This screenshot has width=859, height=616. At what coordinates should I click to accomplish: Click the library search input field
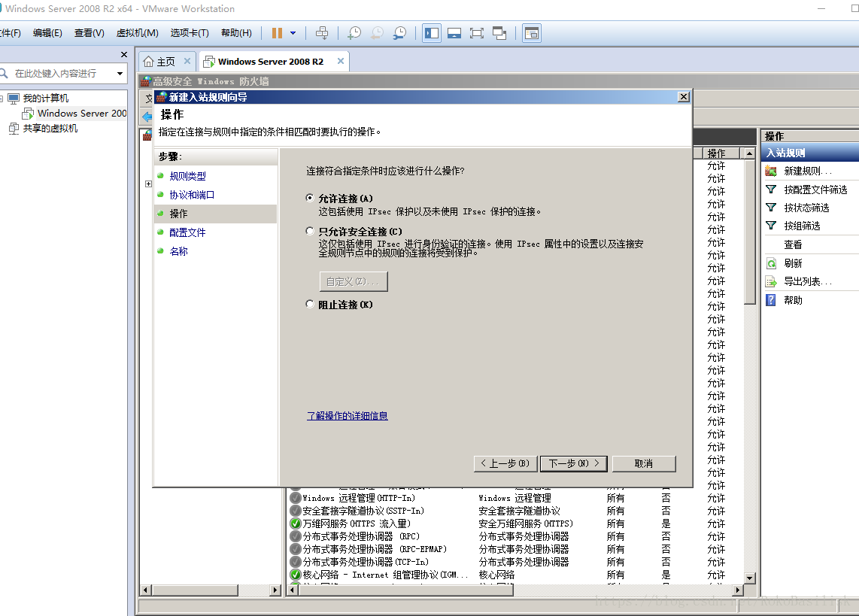pos(56,74)
